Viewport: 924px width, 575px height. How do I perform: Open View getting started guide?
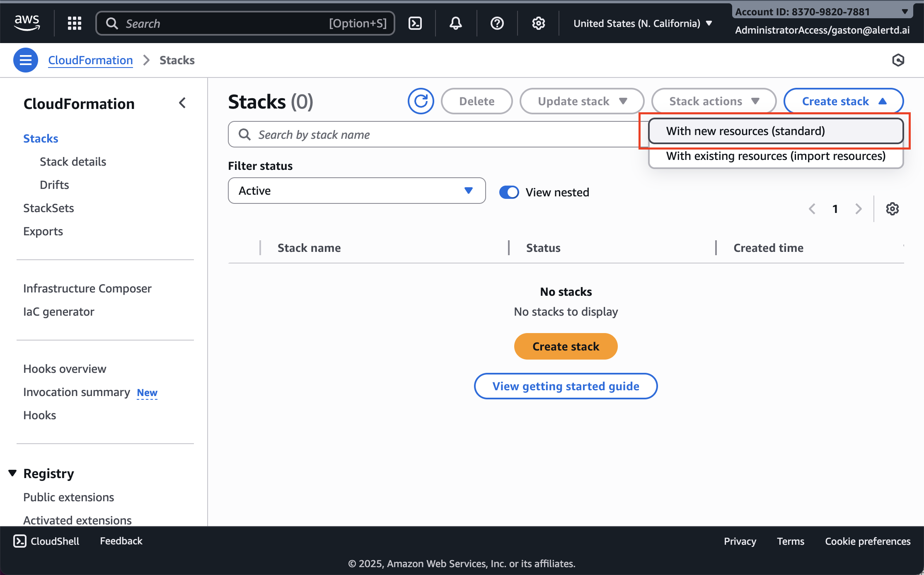pos(566,386)
